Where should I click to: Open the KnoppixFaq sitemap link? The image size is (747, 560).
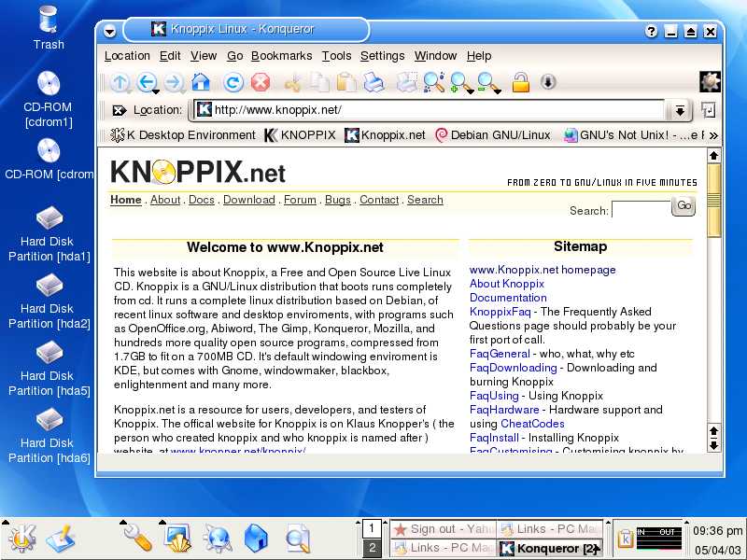tap(500, 312)
